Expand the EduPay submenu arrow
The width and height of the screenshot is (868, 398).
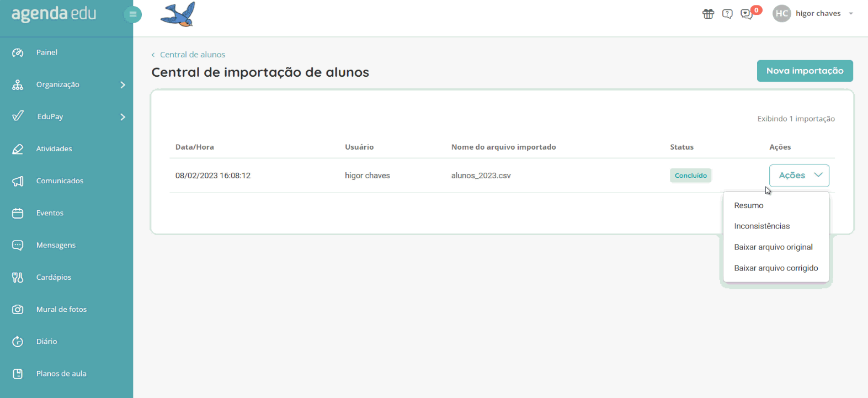[x=123, y=117]
